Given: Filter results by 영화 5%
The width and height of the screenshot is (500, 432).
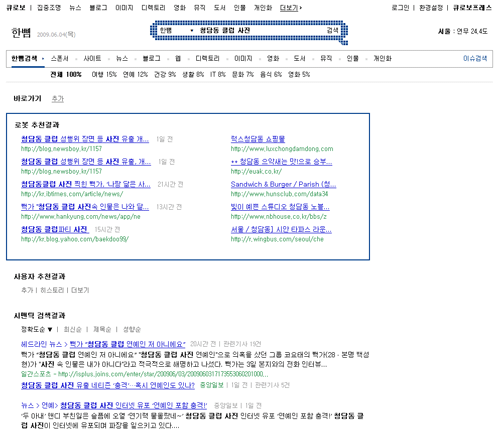Looking at the screenshot, I should click(x=299, y=74).
